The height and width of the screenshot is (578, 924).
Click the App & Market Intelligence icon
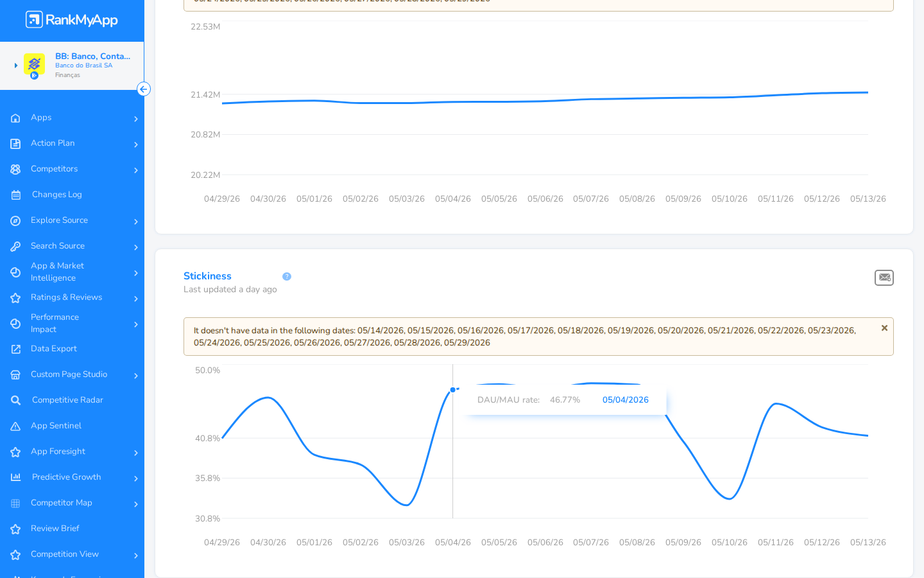pos(15,272)
